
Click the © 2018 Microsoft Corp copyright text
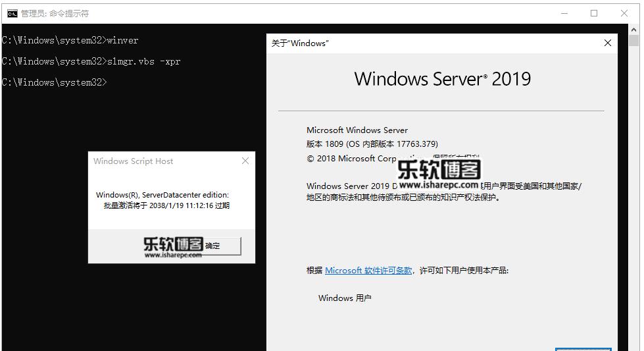click(351, 159)
